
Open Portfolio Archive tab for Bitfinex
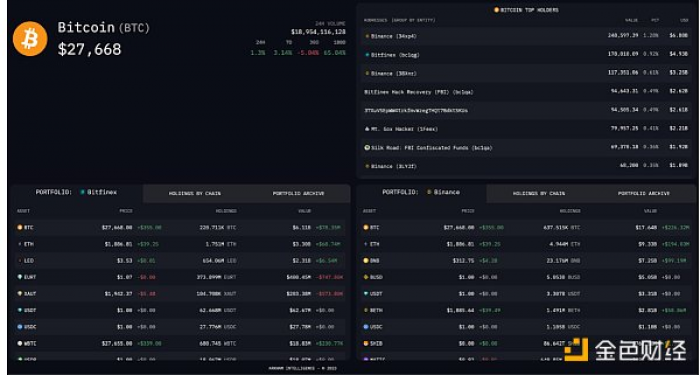[298, 193]
